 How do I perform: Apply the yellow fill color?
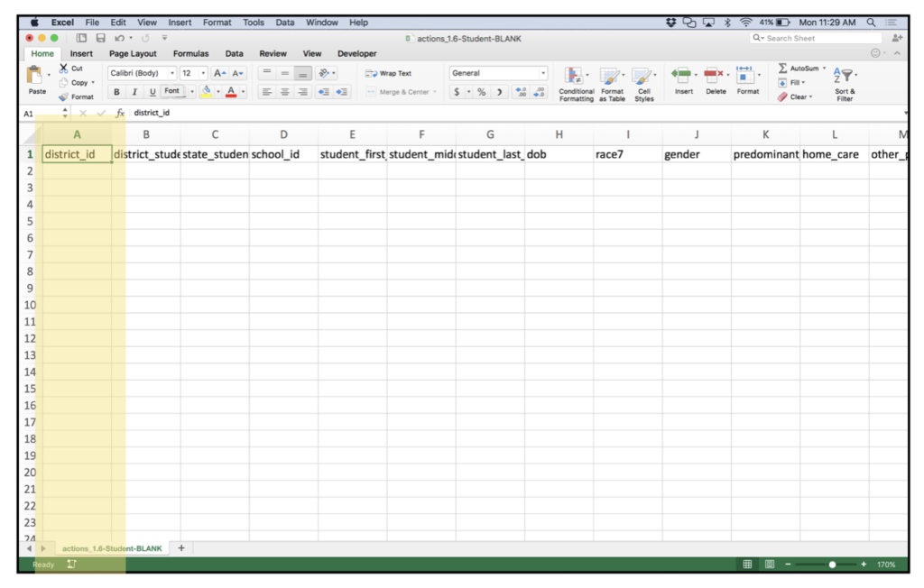click(207, 92)
